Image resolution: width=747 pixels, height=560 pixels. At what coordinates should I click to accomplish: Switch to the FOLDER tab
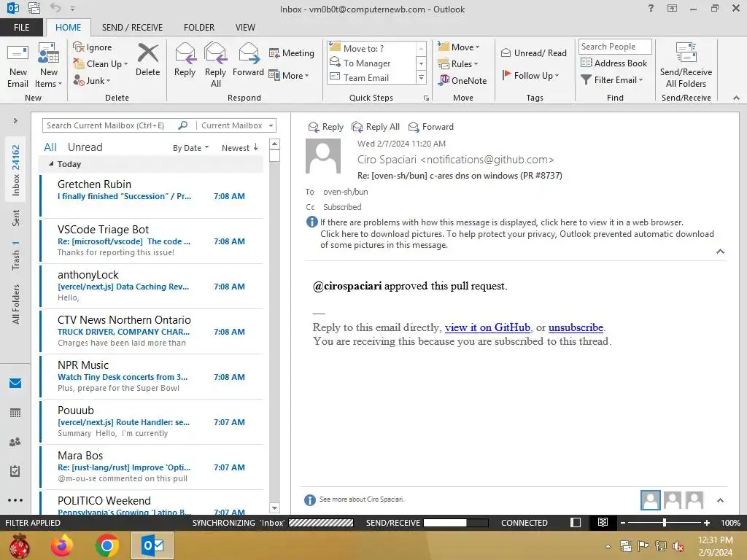click(199, 27)
